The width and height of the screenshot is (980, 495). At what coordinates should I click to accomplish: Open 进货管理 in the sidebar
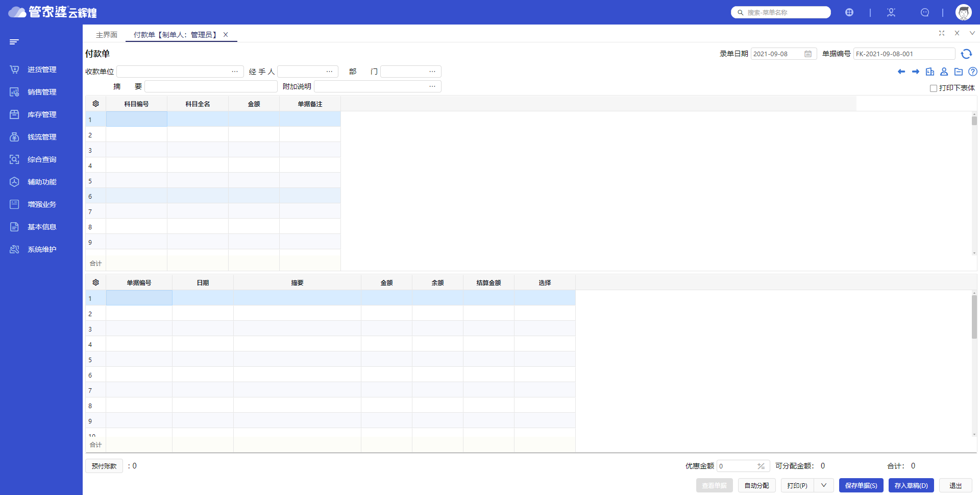(x=42, y=69)
